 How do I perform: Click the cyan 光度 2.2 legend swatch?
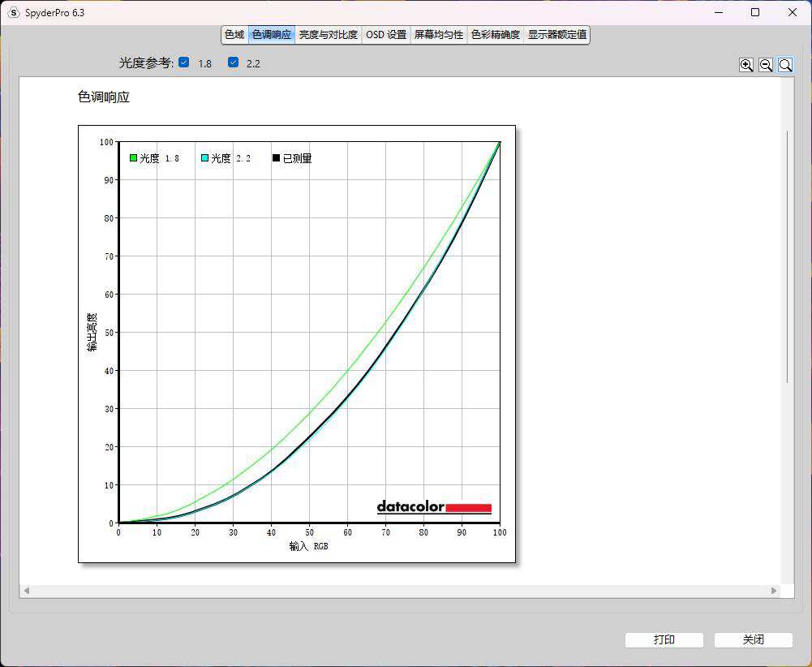click(x=204, y=158)
